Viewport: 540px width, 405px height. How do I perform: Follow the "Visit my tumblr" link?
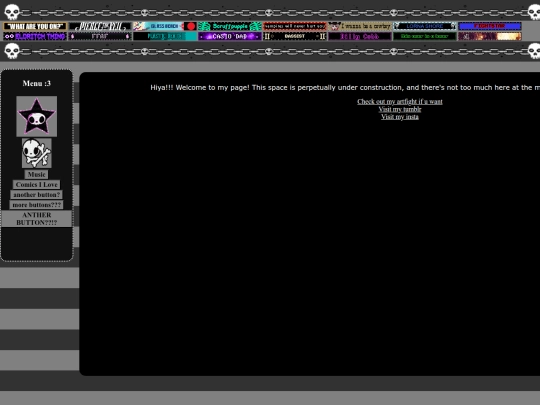click(x=400, y=109)
